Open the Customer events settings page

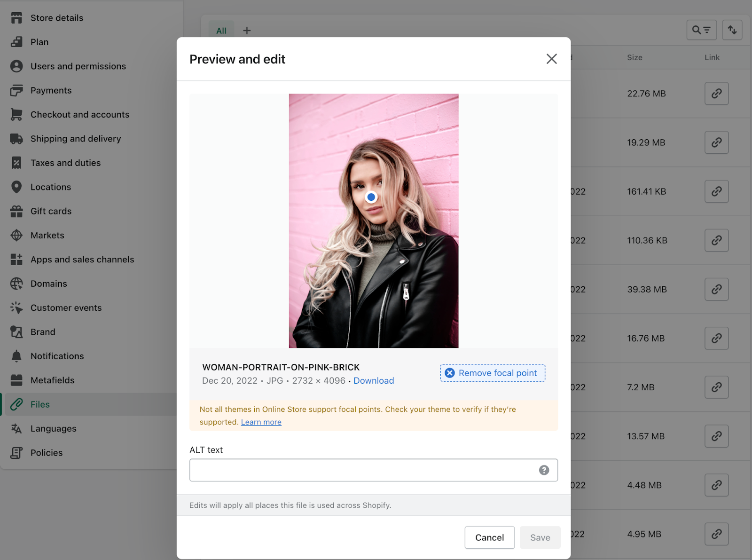(66, 308)
